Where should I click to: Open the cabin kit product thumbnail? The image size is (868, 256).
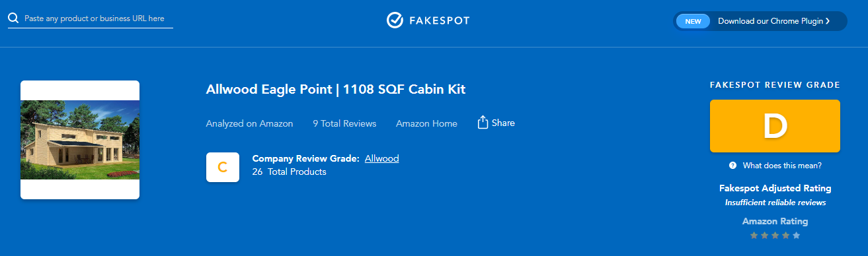[80, 140]
